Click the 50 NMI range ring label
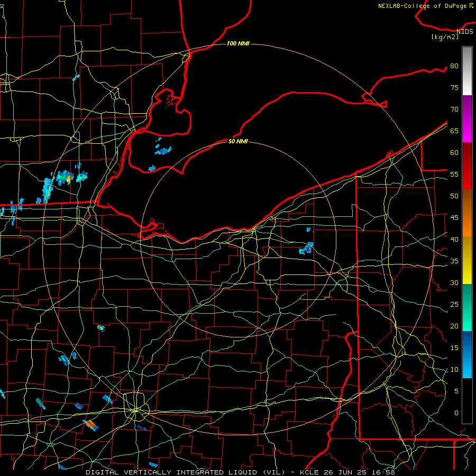This screenshot has width=476, height=476. coord(238,141)
